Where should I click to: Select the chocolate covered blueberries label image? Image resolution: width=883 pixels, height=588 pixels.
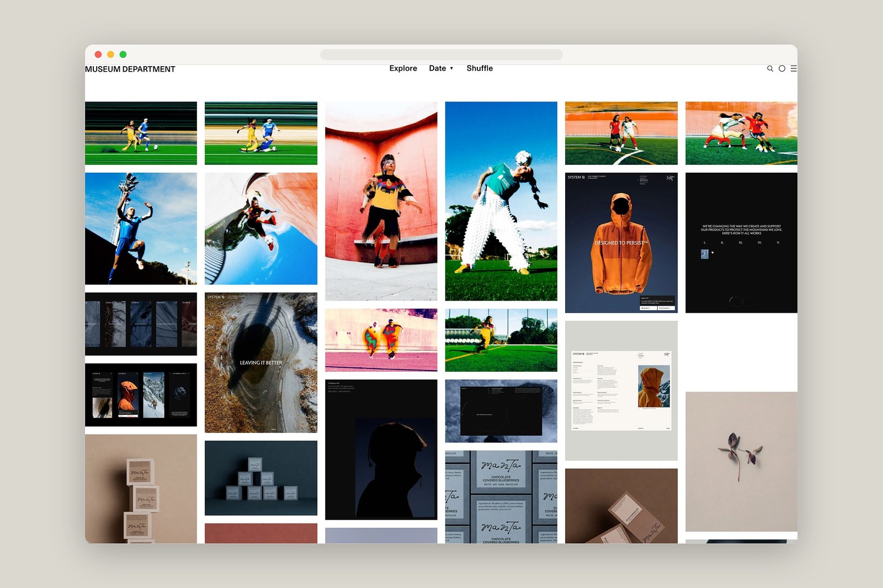point(501,497)
